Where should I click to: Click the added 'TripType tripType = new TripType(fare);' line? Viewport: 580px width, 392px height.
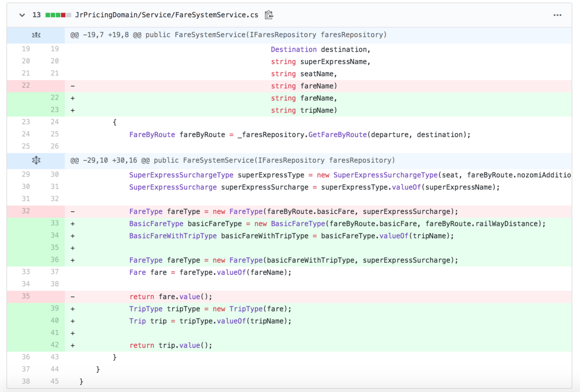click(210, 309)
